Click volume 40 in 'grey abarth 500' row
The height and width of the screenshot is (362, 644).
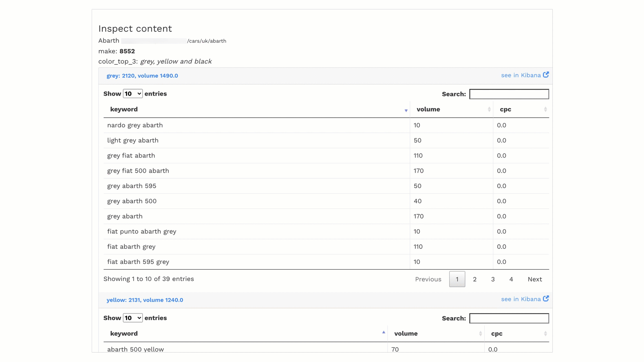click(417, 201)
